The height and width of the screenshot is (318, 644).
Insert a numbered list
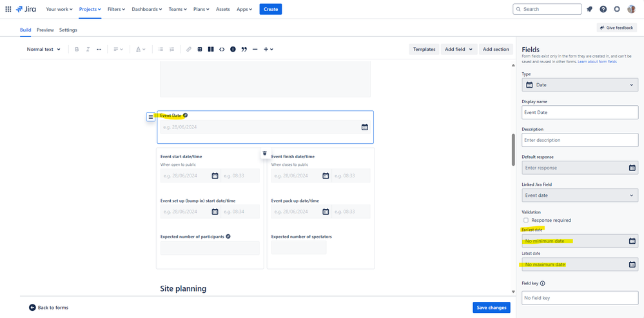(x=171, y=49)
